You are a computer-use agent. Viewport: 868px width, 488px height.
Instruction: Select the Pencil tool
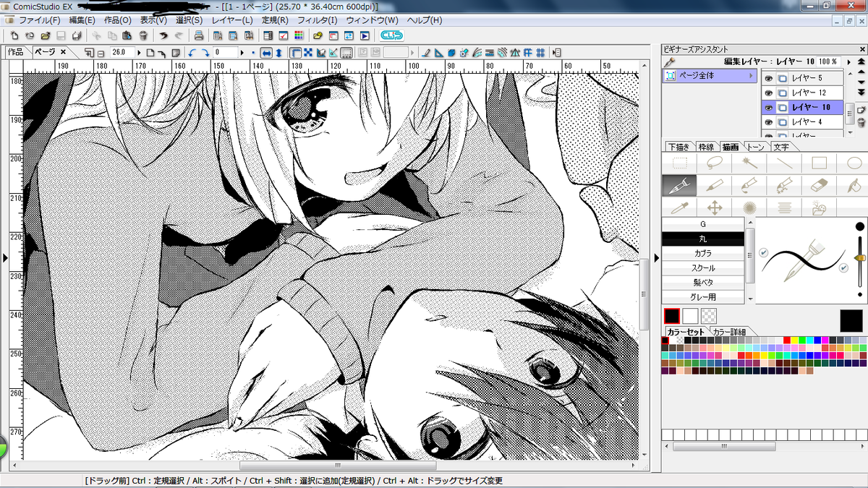pyautogui.click(x=714, y=186)
